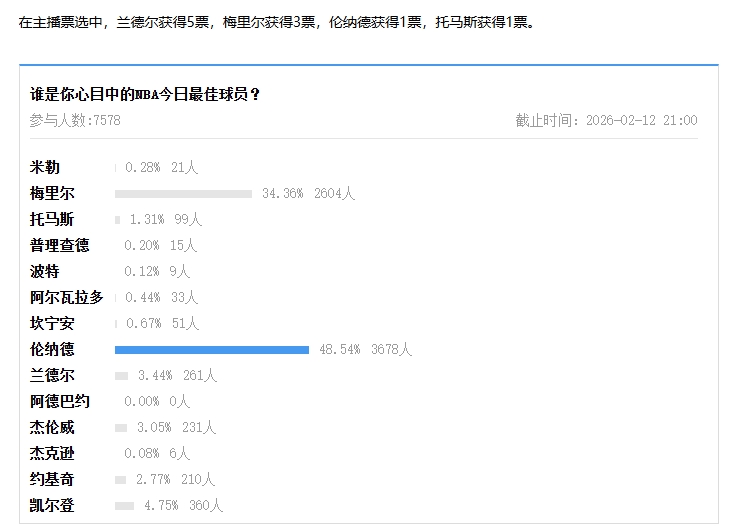The image size is (740, 526).
Task: Click the 波特 player name
Action: point(45,271)
